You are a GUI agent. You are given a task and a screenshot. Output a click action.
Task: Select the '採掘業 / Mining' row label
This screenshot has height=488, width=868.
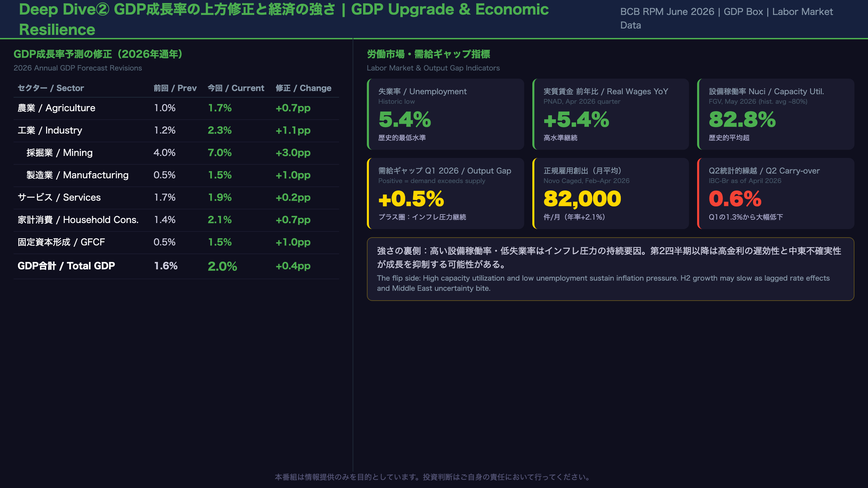(x=59, y=153)
